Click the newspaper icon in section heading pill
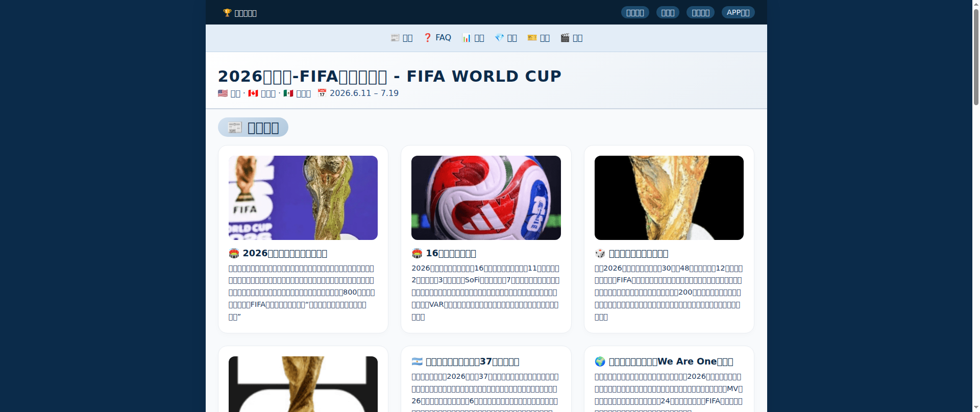Viewport: 980px width, 412px height. [x=235, y=127]
